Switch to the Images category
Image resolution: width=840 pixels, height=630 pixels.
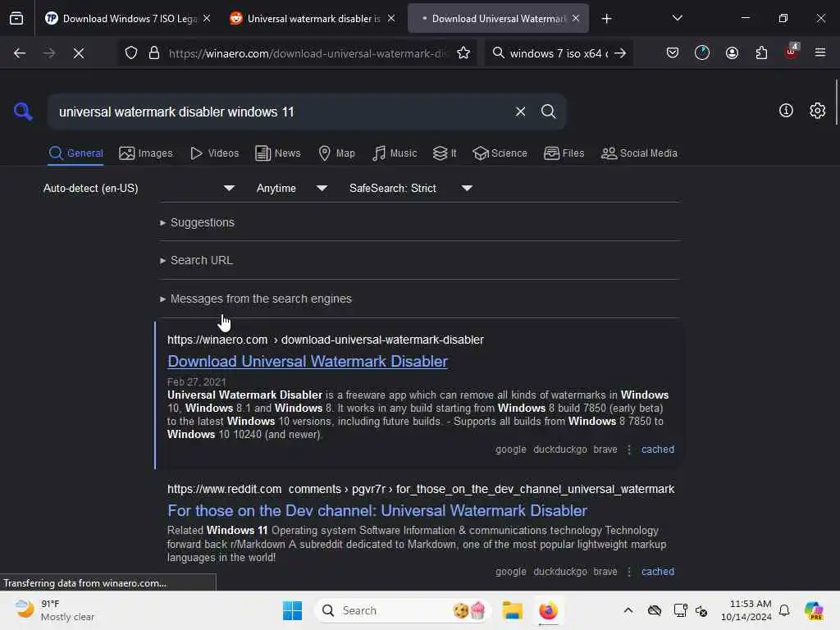tap(146, 153)
